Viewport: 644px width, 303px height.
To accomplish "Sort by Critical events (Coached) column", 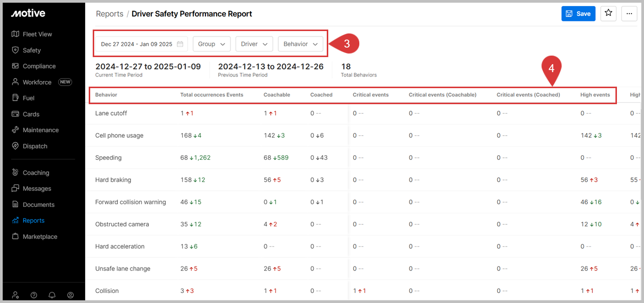I will [528, 95].
